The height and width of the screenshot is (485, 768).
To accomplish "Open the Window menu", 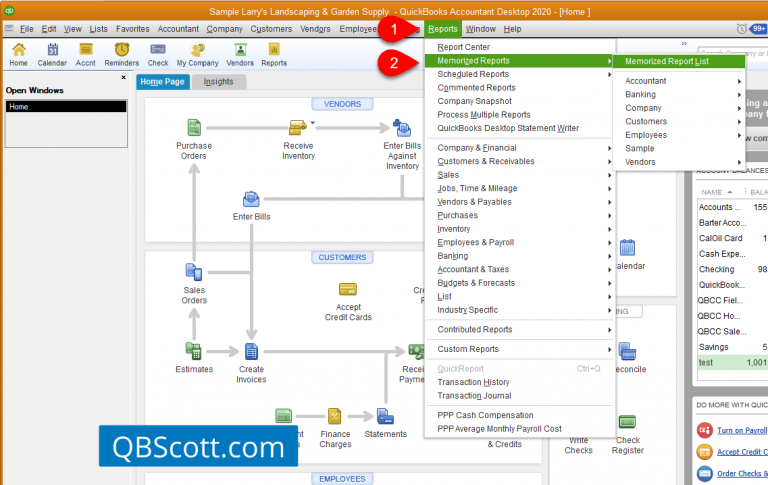I will click(480, 29).
